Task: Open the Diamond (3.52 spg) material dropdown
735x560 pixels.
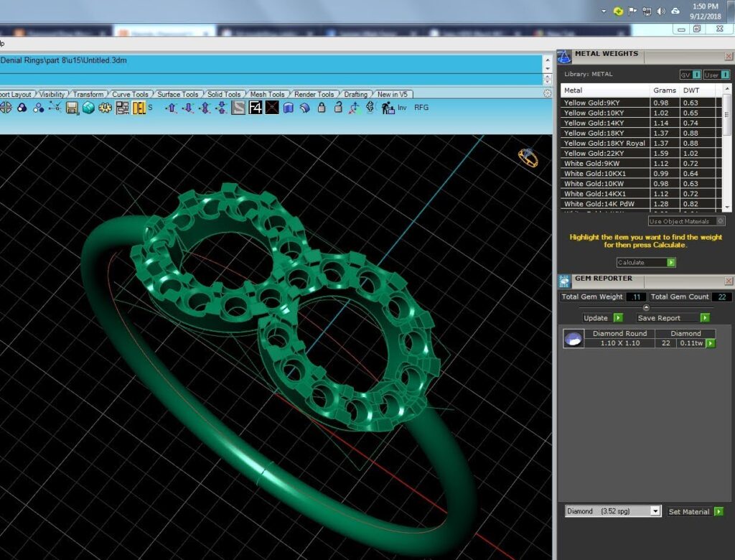Action: click(x=613, y=511)
